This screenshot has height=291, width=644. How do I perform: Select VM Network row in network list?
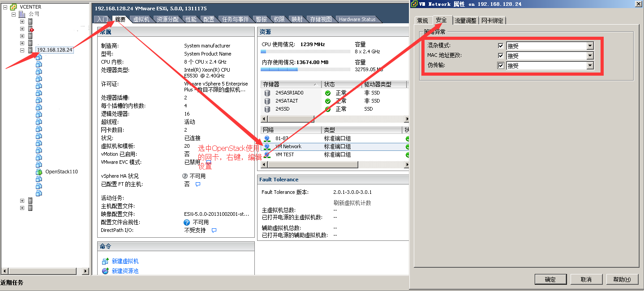335,147
